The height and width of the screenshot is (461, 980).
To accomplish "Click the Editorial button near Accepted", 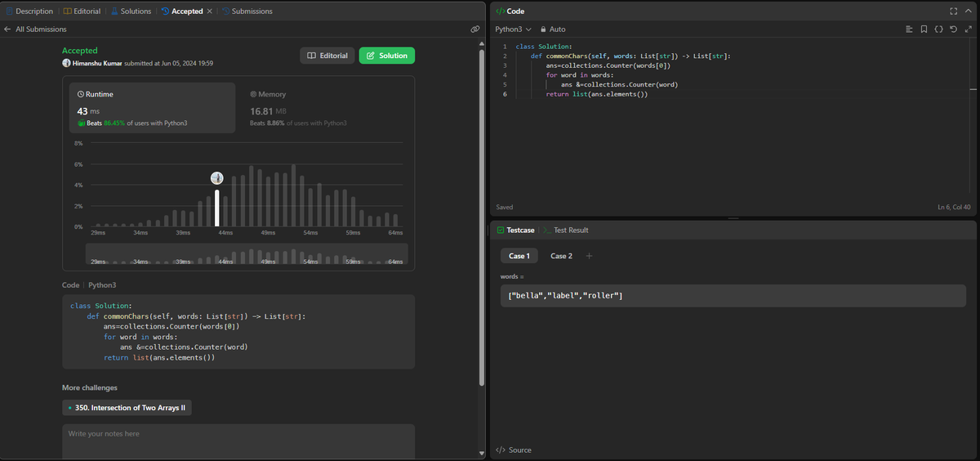I will point(327,56).
